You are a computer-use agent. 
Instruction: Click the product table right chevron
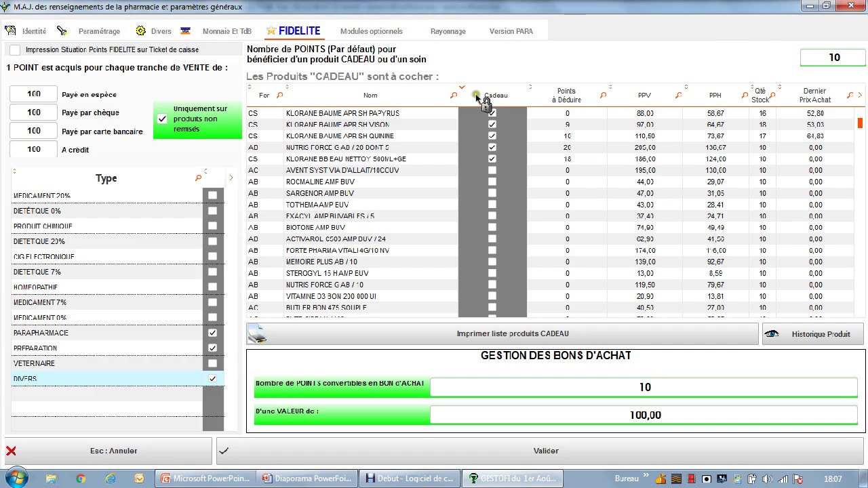point(860,96)
